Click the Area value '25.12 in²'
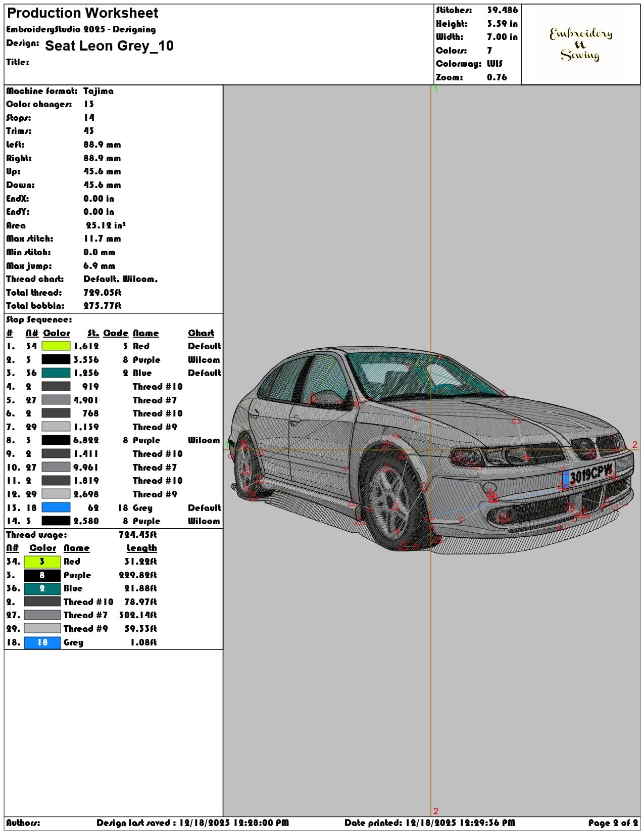This screenshot has width=644, height=834. point(106,225)
